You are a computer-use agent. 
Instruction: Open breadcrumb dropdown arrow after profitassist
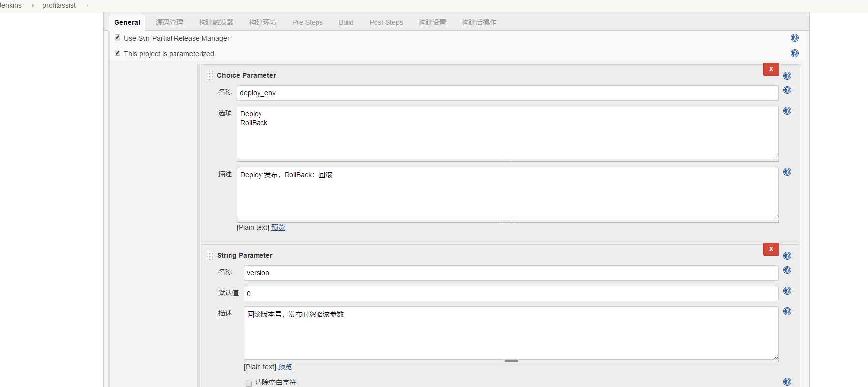[x=87, y=6]
